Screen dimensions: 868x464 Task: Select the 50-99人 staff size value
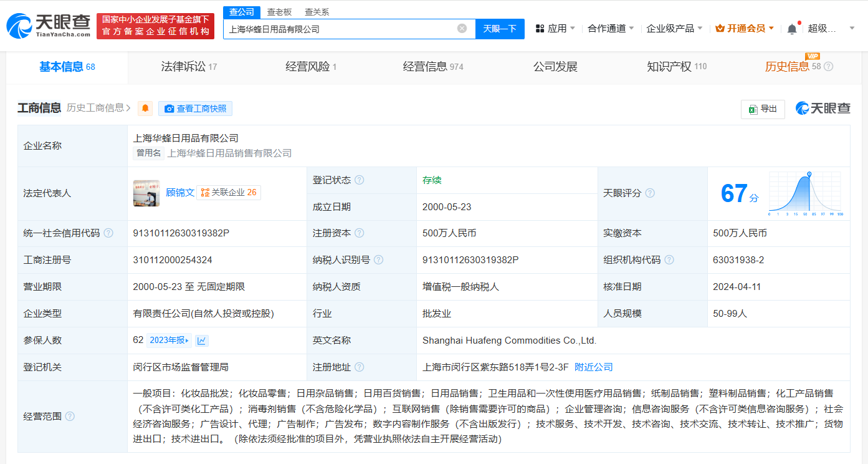[x=730, y=314]
